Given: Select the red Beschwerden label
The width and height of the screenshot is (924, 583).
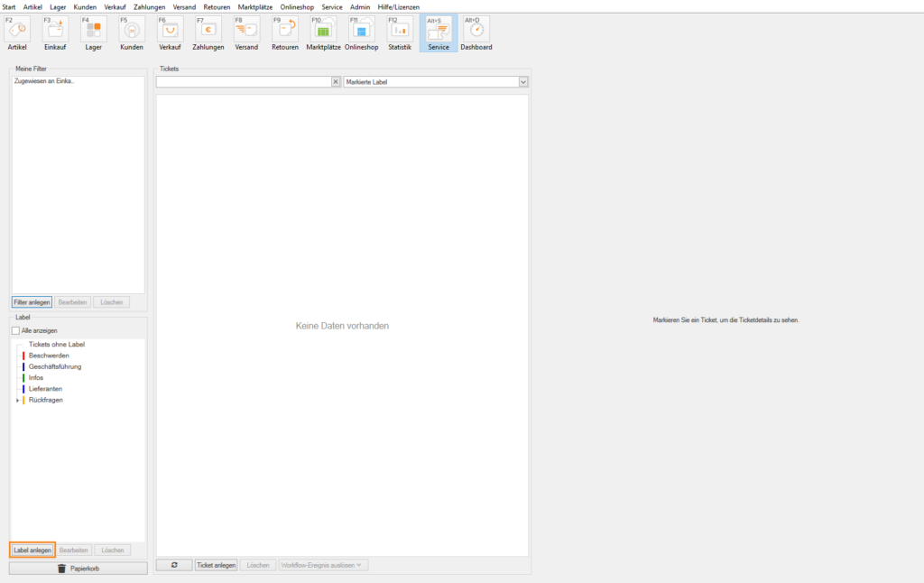Looking at the screenshot, I should pos(49,356).
